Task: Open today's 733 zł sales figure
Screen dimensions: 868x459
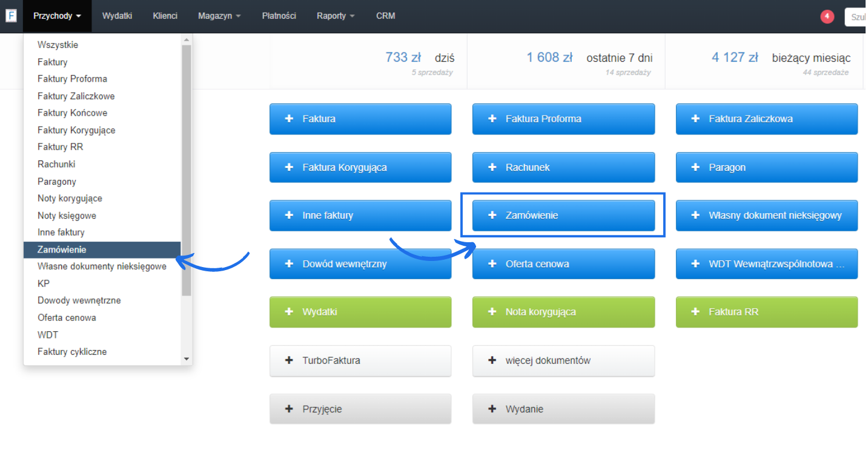Action: tap(403, 58)
